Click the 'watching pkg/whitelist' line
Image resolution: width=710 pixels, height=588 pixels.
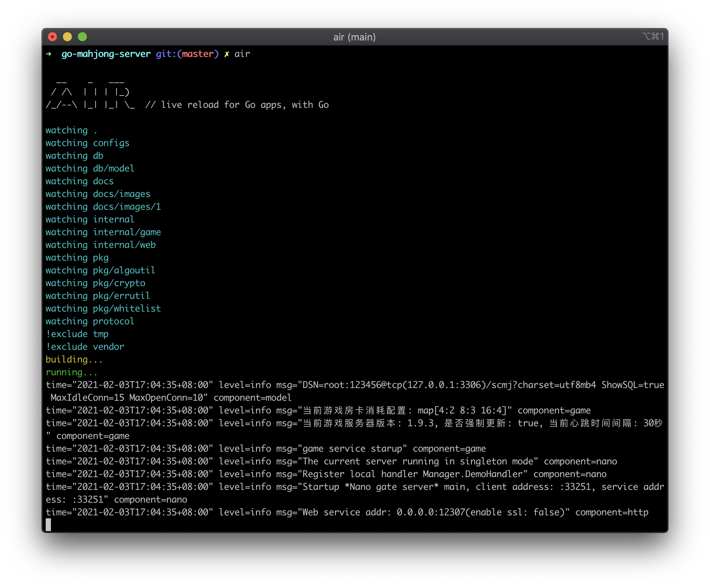coord(103,309)
